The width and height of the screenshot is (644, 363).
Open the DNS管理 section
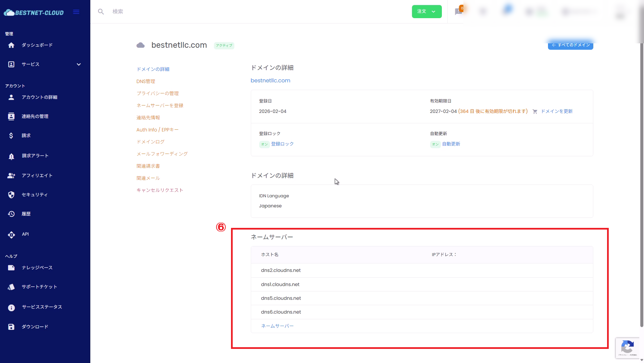(x=146, y=81)
